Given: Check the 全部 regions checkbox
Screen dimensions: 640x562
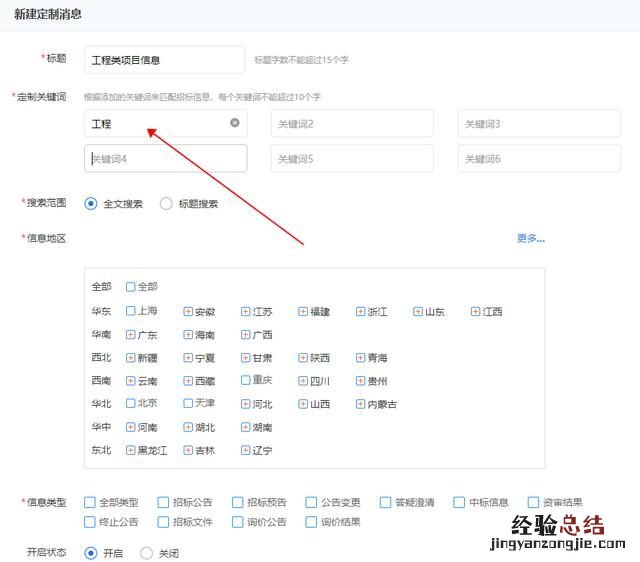Looking at the screenshot, I should coord(131,287).
